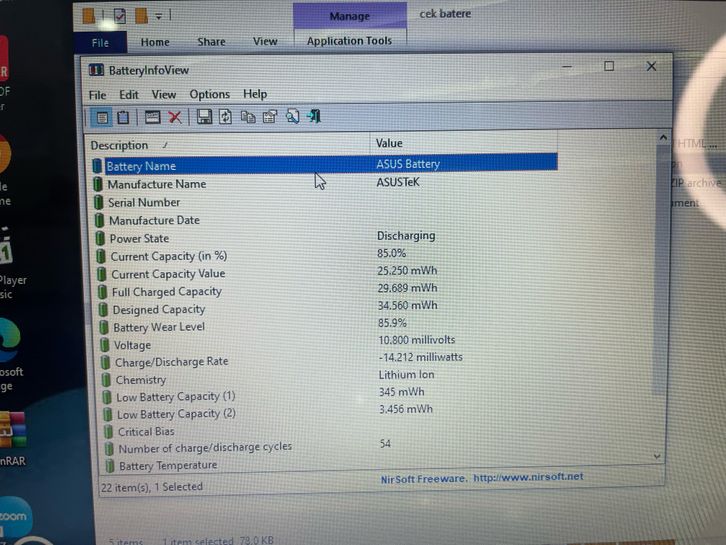Select the Current Capacity Value row
This screenshot has width=726, height=545.
[327, 273]
